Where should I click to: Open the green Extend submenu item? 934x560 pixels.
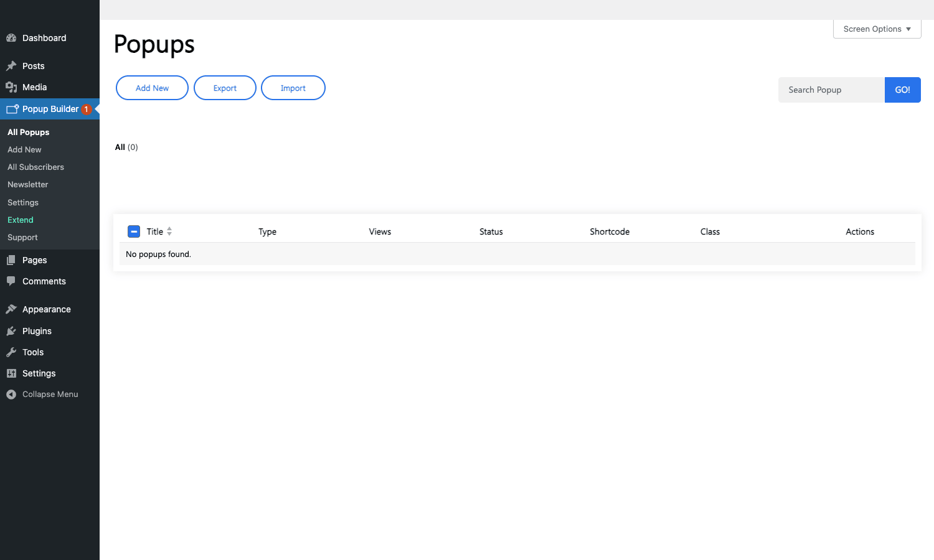[21, 220]
